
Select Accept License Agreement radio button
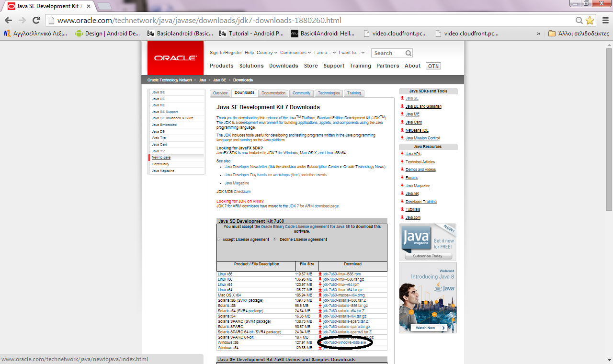(219, 239)
